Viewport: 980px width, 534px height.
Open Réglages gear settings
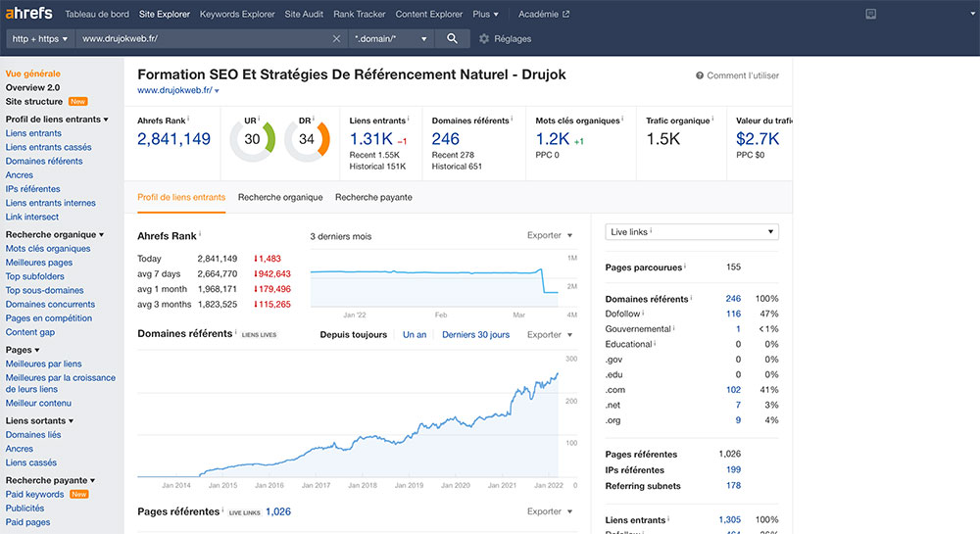[x=505, y=39]
